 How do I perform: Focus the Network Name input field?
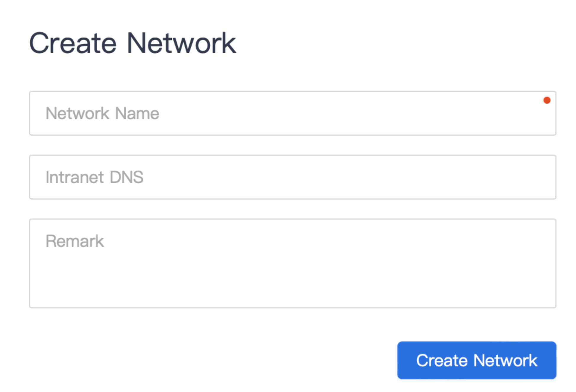pyautogui.click(x=292, y=113)
